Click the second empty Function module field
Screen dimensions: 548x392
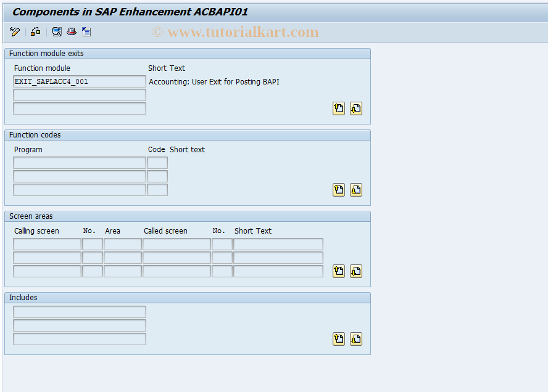pyautogui.click(x=79, y=94)
